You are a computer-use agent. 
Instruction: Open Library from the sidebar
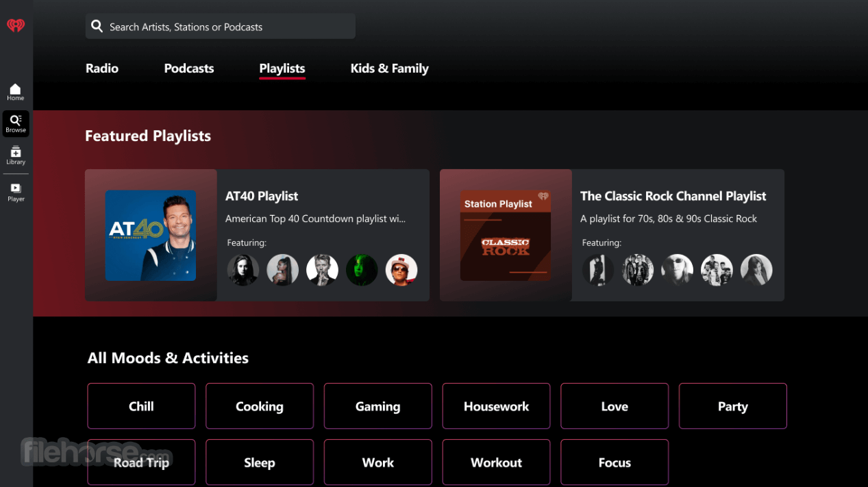coord(16,155)
